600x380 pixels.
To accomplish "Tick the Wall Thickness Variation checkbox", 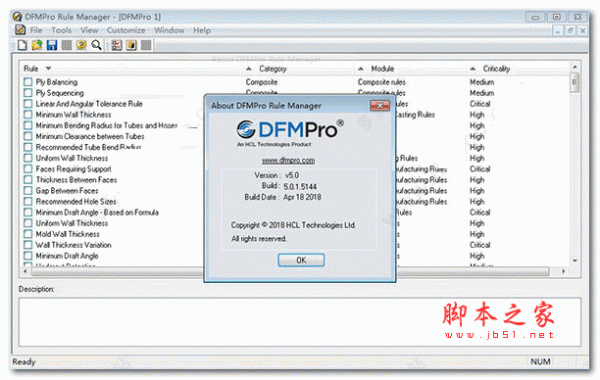I will tap(28, 245).
